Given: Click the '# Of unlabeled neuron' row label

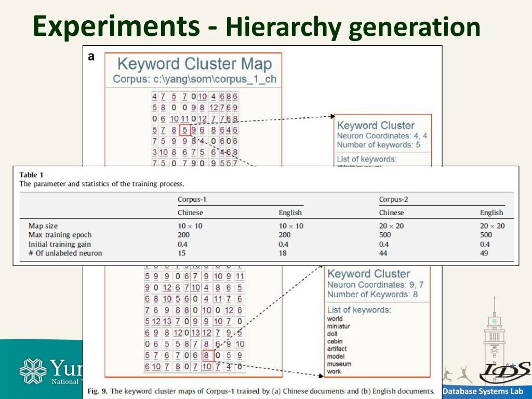Looking at the screenshot, I should click(65, 253).
